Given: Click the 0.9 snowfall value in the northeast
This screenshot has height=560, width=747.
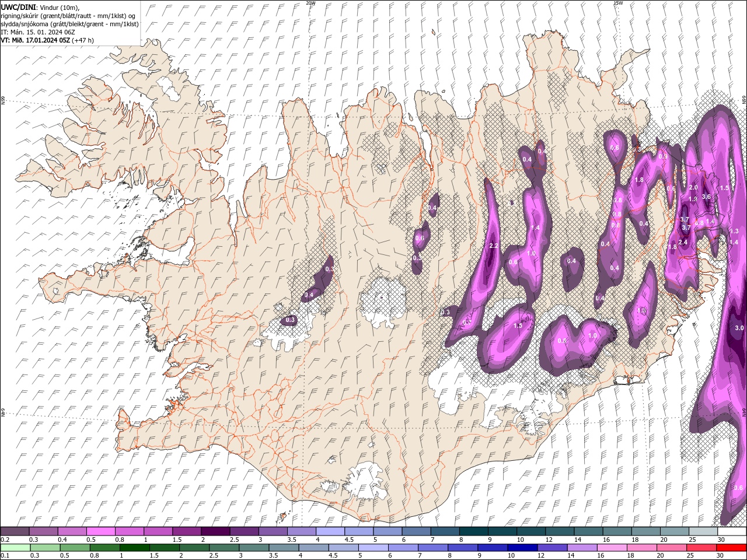Looking at the screenshot, I should pyautogui.click(x=663, y=156).
